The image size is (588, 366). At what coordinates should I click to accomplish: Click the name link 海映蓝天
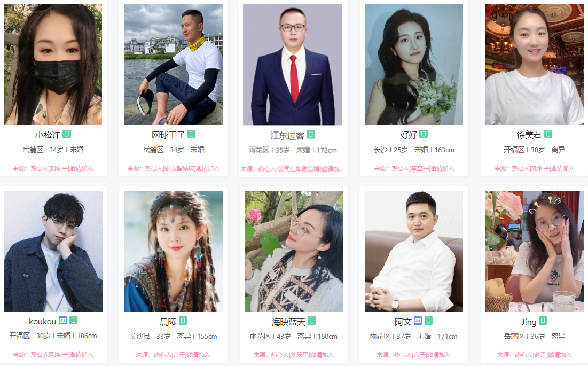click(288, 322)
